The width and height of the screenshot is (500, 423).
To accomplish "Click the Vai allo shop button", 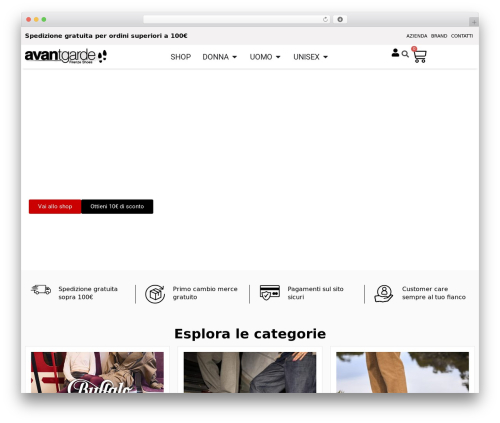I will (55, 207).
